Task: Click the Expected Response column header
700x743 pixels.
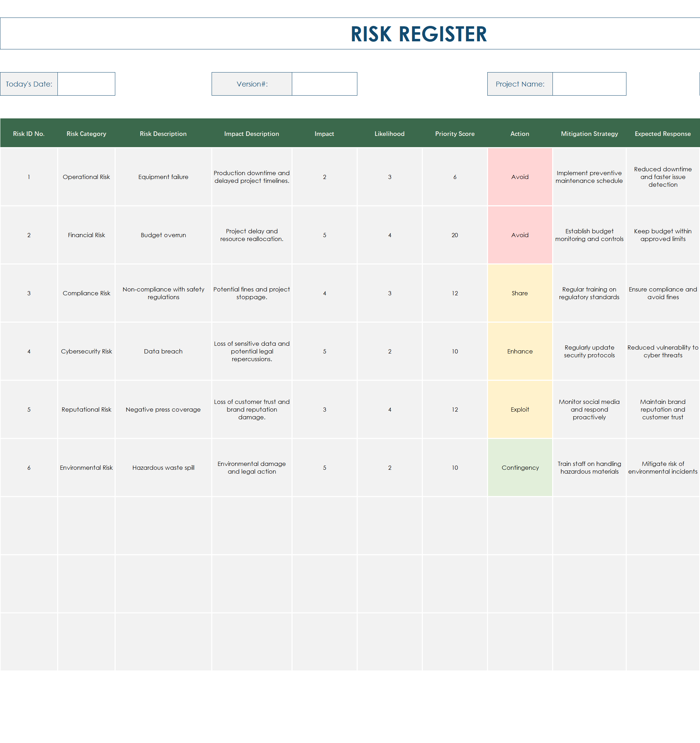Action: [x=663, y=133]
